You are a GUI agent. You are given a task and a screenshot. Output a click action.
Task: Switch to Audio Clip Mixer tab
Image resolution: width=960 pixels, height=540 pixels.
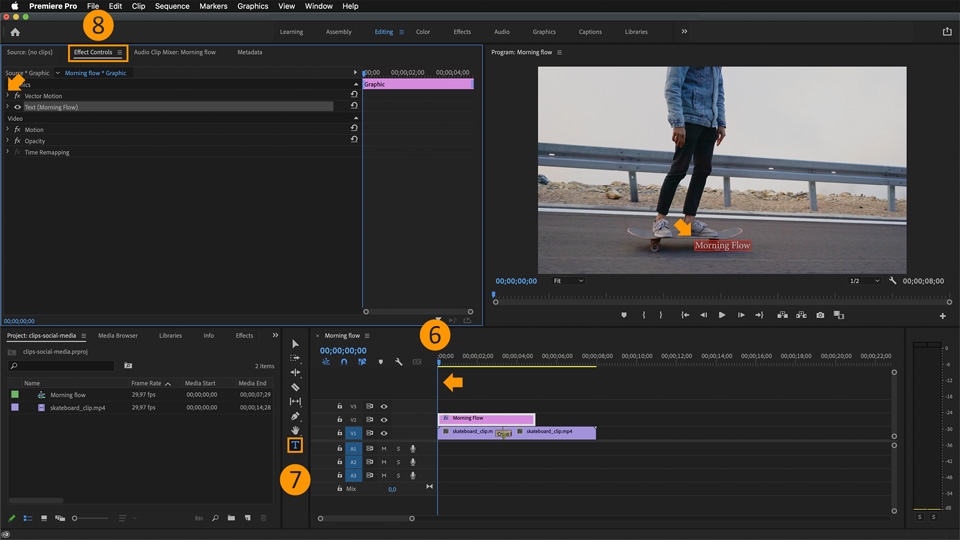click(174, 52)
